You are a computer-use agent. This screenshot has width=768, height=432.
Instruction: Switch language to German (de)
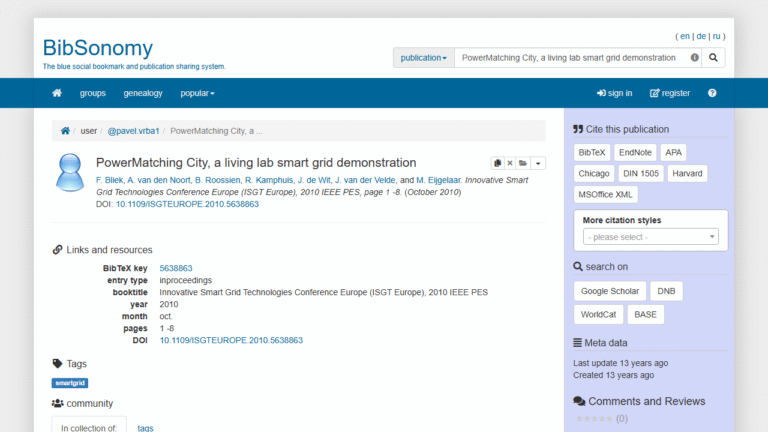coord(700,36)
